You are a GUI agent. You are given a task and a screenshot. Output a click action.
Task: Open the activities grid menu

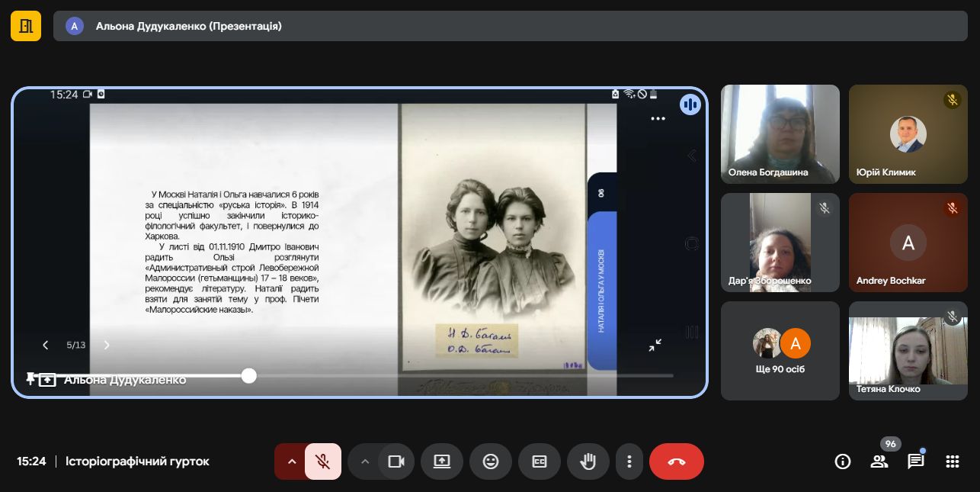[952, 461]
